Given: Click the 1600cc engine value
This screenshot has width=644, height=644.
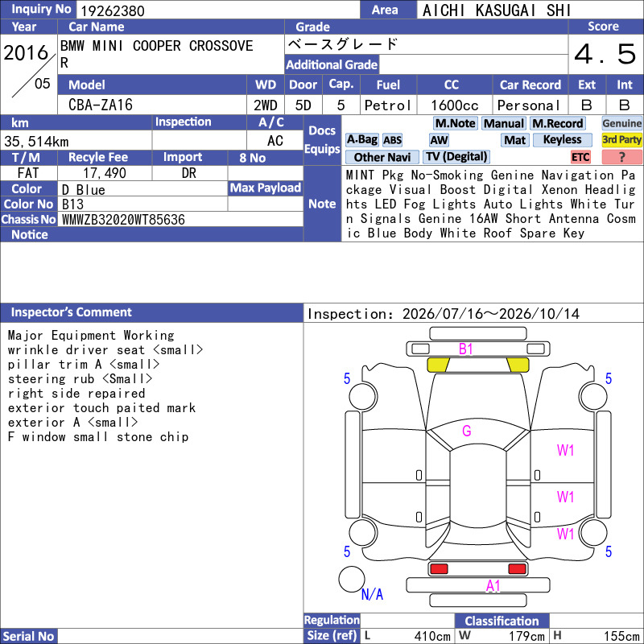Looking at the screenshot, I should 455,105.
